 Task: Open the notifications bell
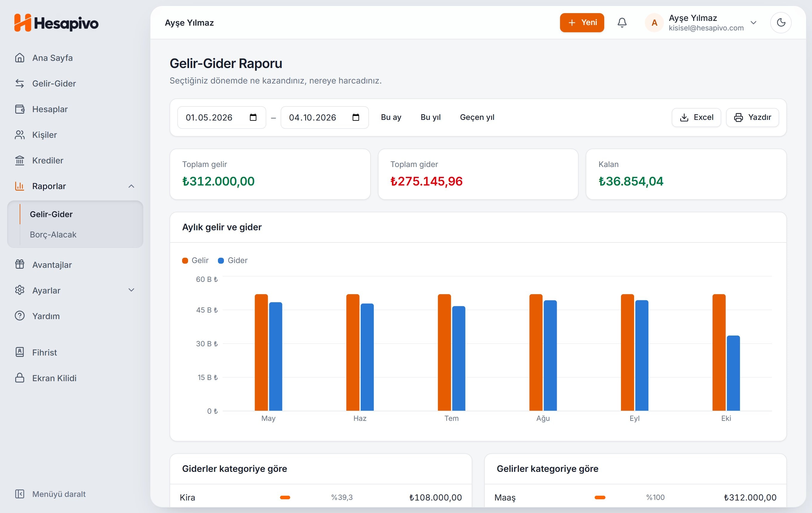tap(622, 23)
